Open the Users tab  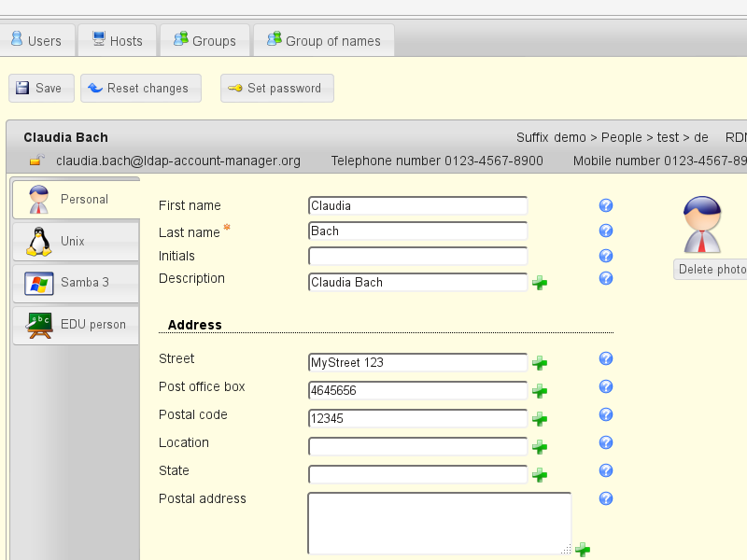36,41
